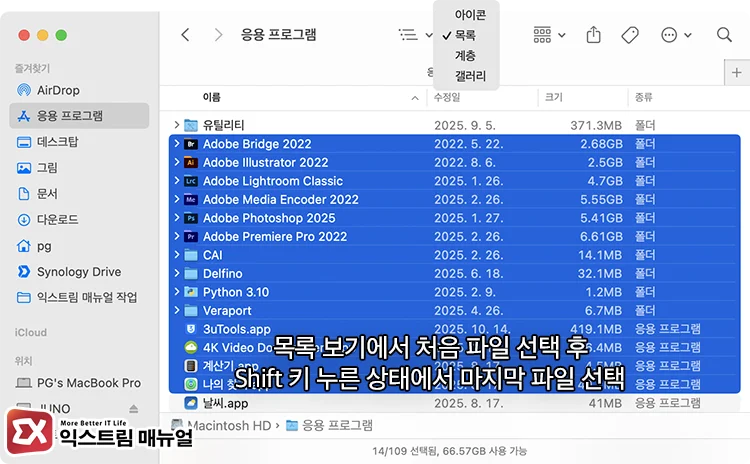Expand the CAI folder
The width and height of the screenshot is (750, 464).
pyautogui.click(x=176, y=254)
